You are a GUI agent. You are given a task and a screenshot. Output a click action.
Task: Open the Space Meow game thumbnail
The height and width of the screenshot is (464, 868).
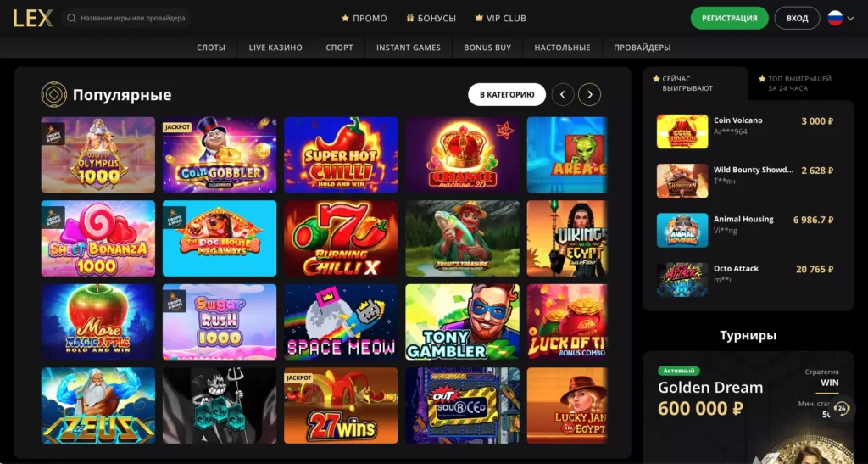pos(341,321)
